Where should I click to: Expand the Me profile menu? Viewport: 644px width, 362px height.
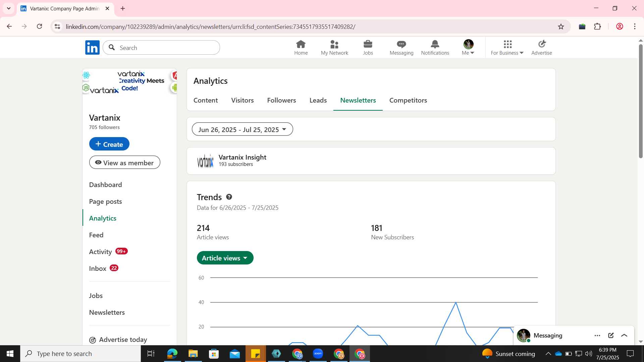tap(468, 48)
